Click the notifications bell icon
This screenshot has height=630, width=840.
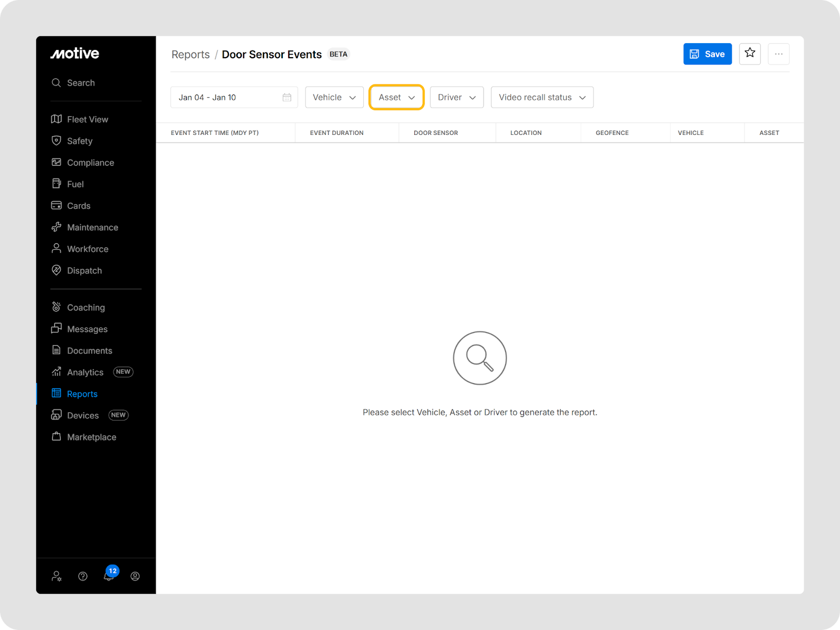tap(108, 576)
